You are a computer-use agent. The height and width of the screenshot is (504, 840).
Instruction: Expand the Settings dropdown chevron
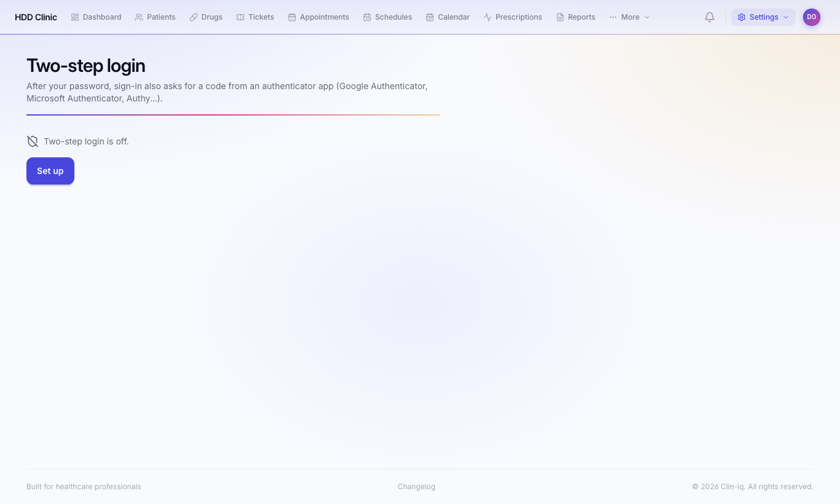coord(786,17)
